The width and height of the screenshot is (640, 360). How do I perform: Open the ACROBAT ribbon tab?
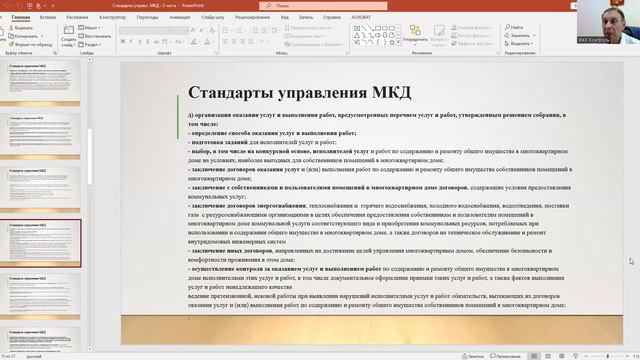[361, 17]
